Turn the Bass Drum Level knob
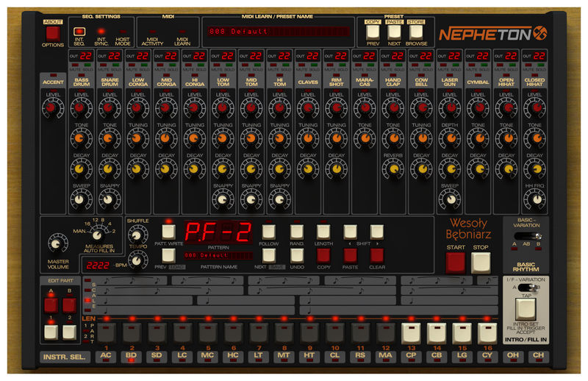Viewport: 588px width, 381px height. [x=81, y=108]
